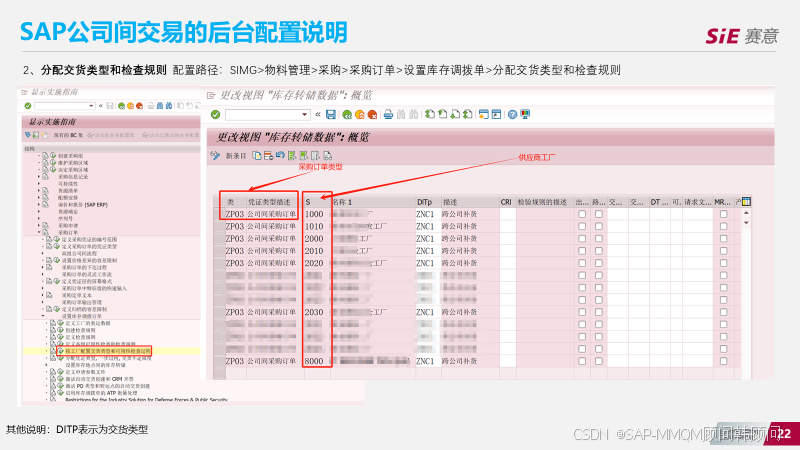Click the 新条目 (New Entries) button
Viewport: 800px width, 450px height.
[x=236, y=156]
